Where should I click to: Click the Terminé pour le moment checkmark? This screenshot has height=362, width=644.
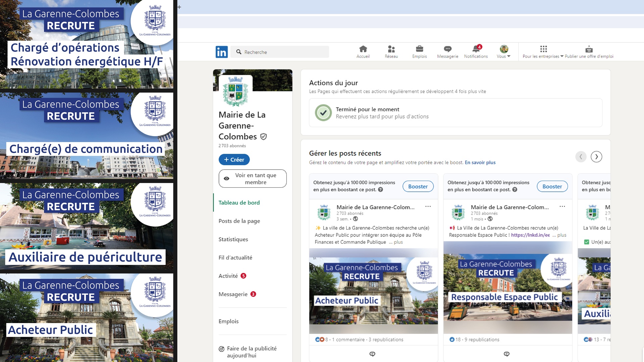(323, 113)
